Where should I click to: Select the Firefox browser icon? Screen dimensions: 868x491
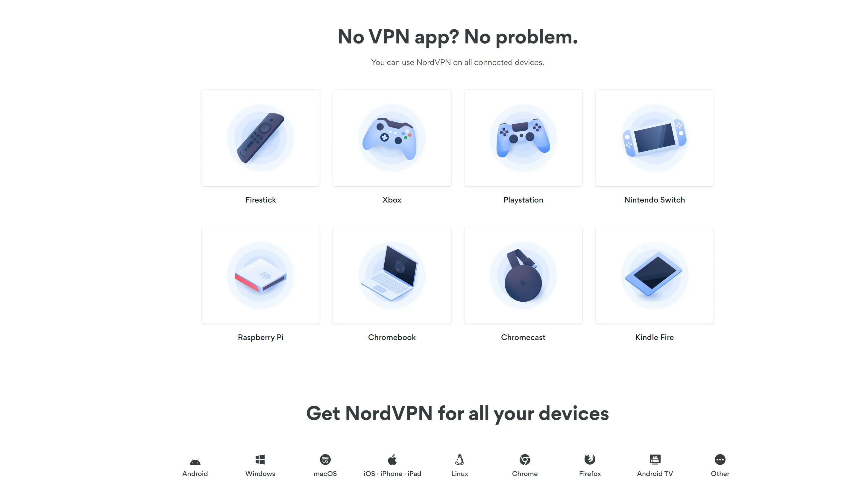[590, 459]
